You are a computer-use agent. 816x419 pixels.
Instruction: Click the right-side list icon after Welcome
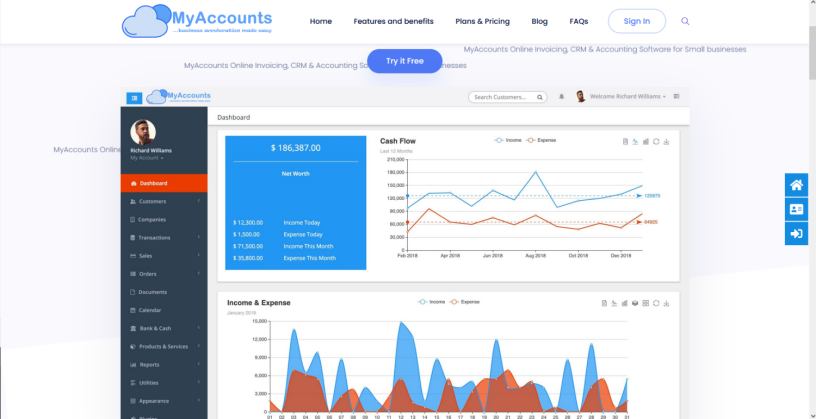click(x=677, y=96)
